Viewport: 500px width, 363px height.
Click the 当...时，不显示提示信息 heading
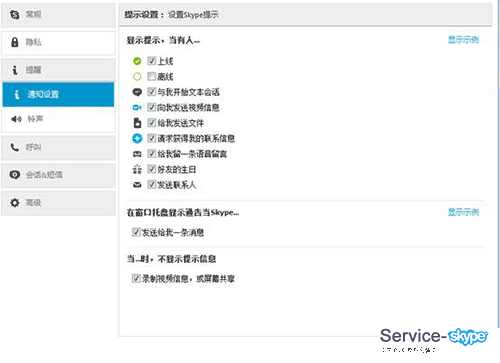171,259
